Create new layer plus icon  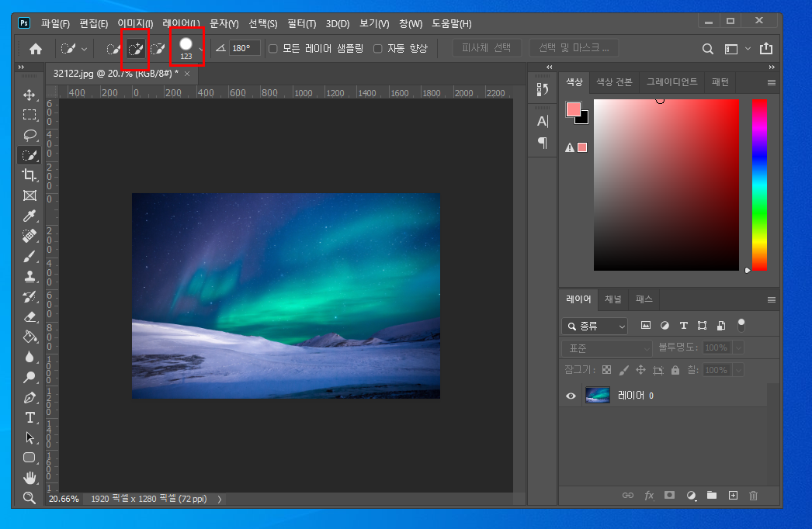[733, 496]
